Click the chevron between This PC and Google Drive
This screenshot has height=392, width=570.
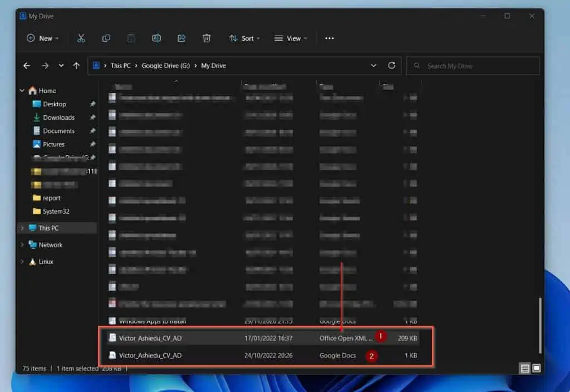(x=136, y=66)
